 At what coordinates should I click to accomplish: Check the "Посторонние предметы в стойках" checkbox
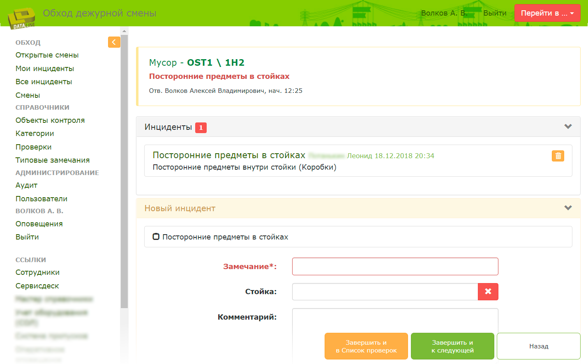coord(156,236)
